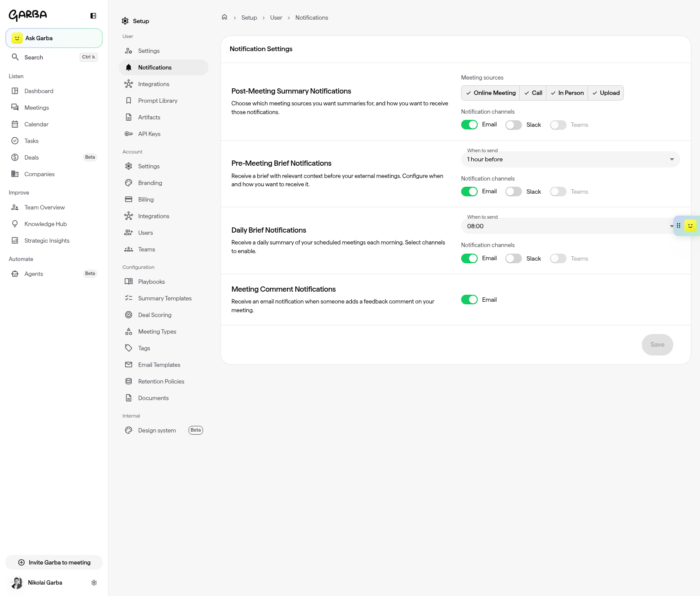Click the Prompt Library bookmark icon
This screenshot has width=700, height=596.
click(x=129, y=101)
